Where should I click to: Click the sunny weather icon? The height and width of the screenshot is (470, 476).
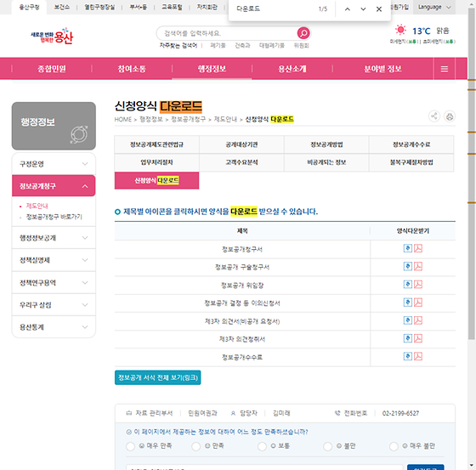400,30
